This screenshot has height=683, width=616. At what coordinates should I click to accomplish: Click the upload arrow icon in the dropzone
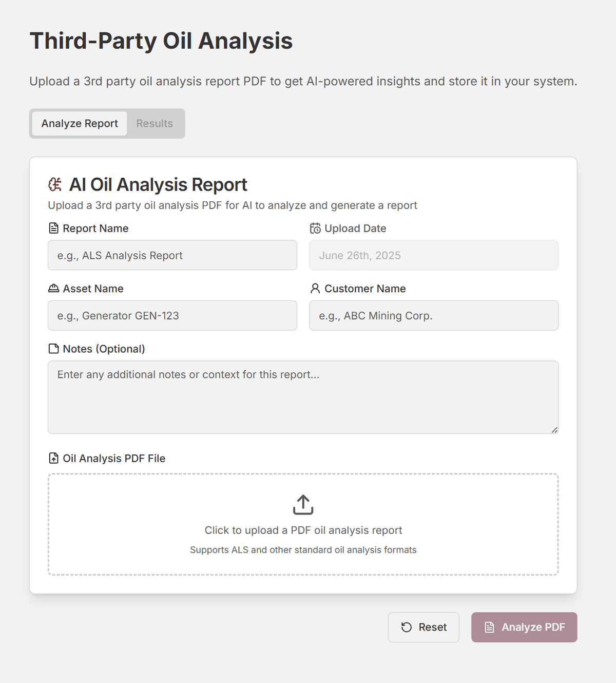coord(302,504)
